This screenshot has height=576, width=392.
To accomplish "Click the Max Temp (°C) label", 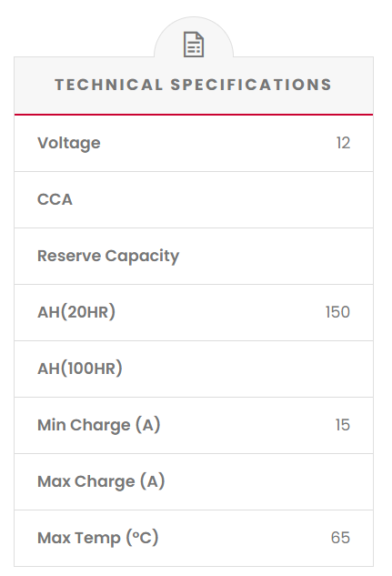I will [x=98, y=538].
